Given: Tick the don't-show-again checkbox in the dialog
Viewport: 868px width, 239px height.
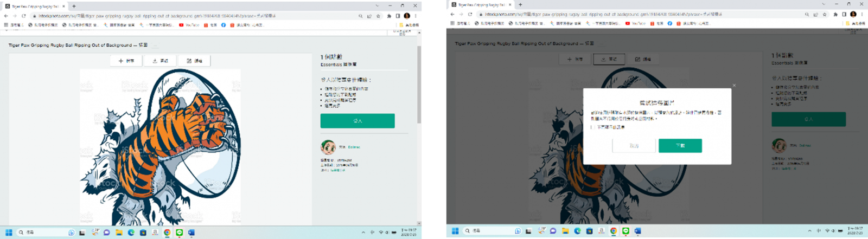Looking at the screenshot, I should click(x=592, y=127).
